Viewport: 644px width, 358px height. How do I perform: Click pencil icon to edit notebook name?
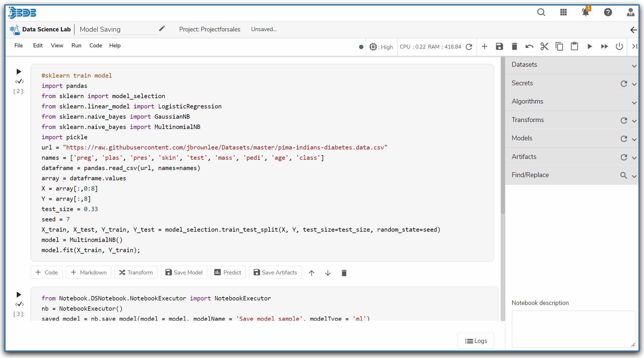click(162, 29)
